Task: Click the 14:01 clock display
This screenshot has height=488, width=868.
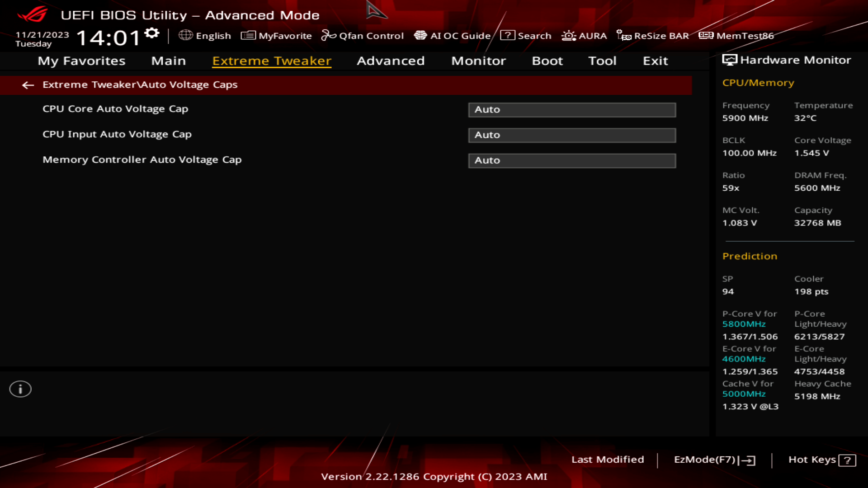Action: pyautogui.click(x=108, y=38)
